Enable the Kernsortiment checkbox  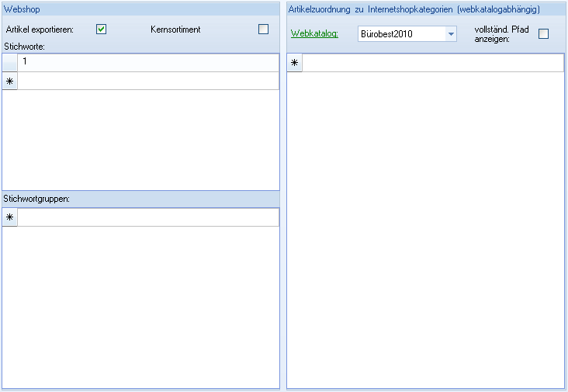click(x=263, y=29)
